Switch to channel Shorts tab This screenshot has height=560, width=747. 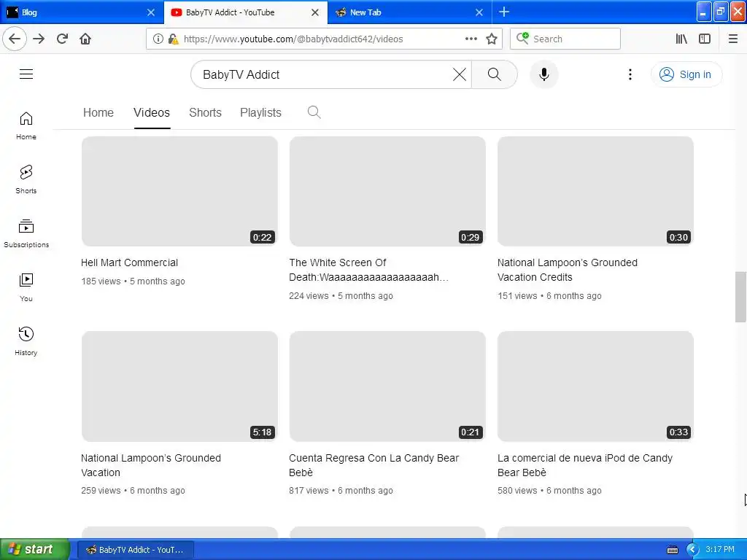[x=205, y=112]
